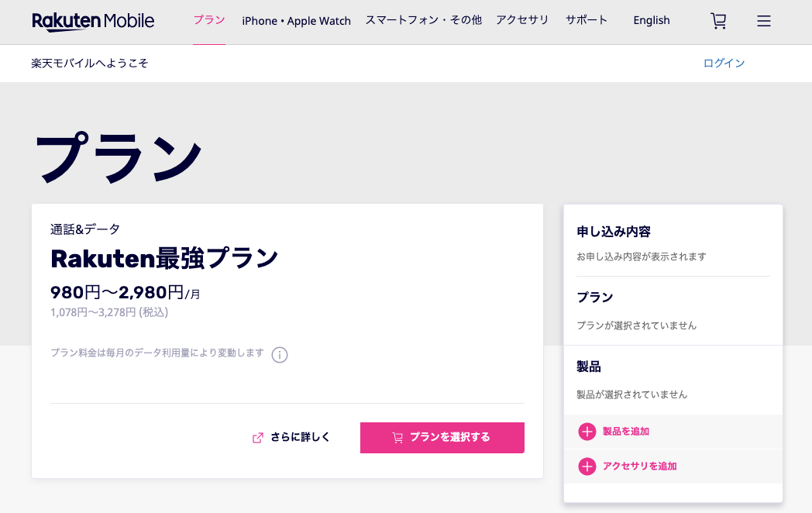
Task: Click the external link icon beside さらに詳しく
Action: pyautogui.click(x=258, y=438)
